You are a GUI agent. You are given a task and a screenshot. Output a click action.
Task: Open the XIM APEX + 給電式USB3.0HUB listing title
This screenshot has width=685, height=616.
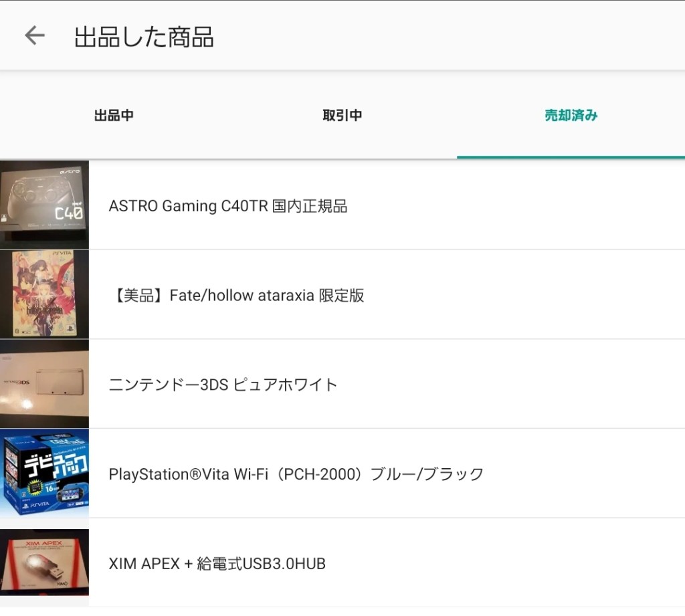[x=217, y=564]
